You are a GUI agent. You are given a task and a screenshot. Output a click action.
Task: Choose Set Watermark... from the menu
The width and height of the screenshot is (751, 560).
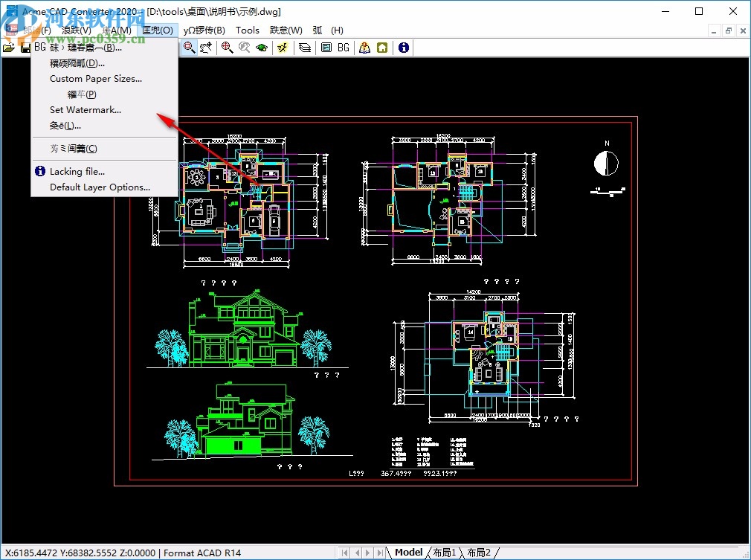pos(85,110)
